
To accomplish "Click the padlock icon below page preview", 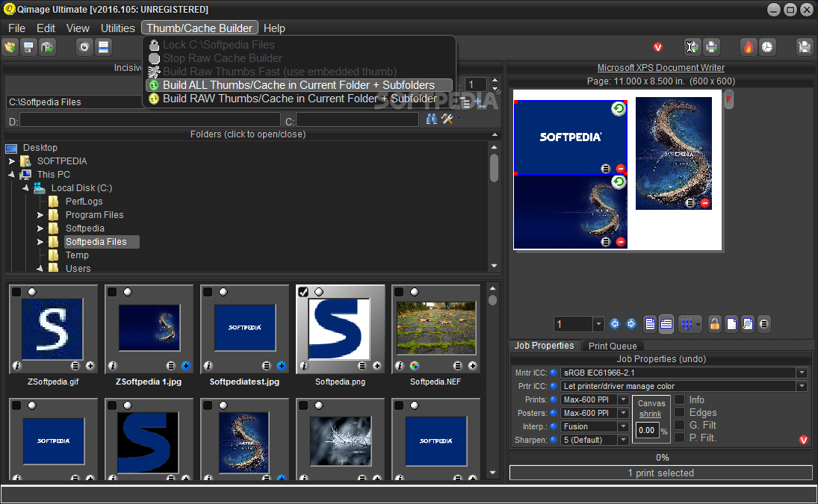I will coord(715,324).
